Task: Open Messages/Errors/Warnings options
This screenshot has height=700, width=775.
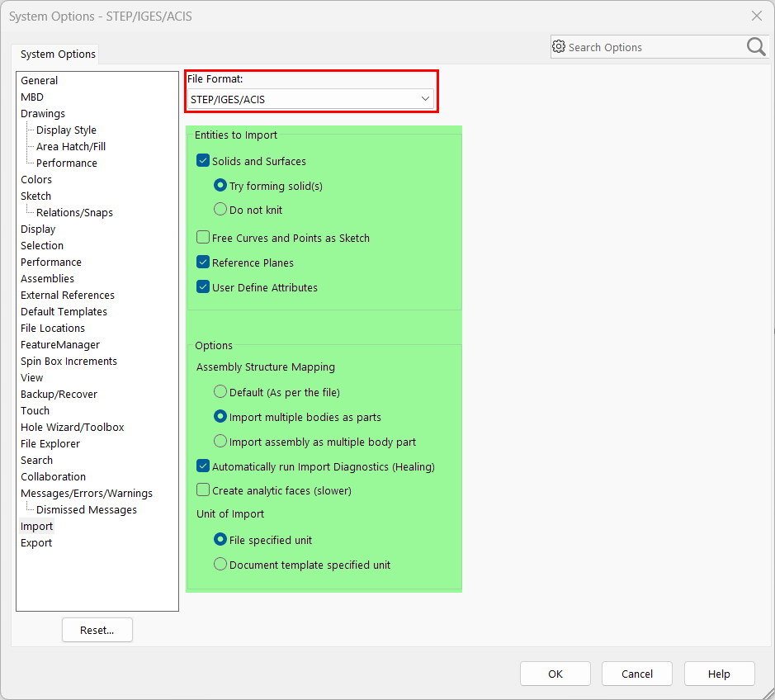Action: point(87,494)
